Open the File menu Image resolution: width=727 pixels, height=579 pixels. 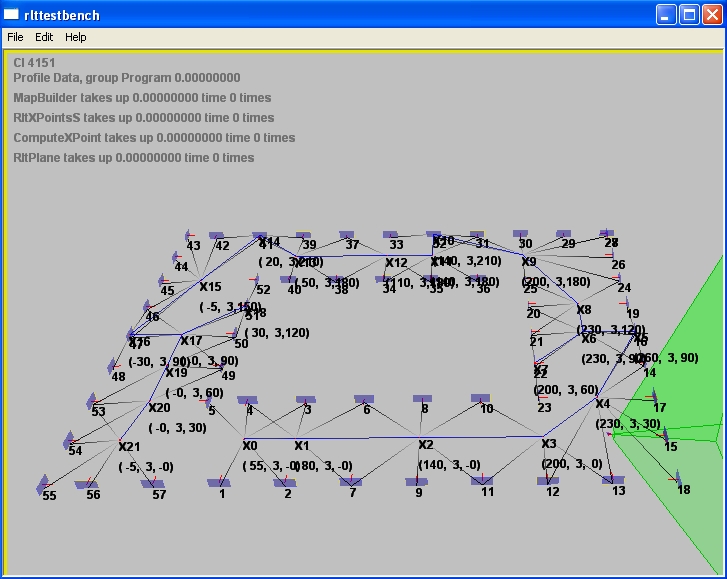point(15,37)
